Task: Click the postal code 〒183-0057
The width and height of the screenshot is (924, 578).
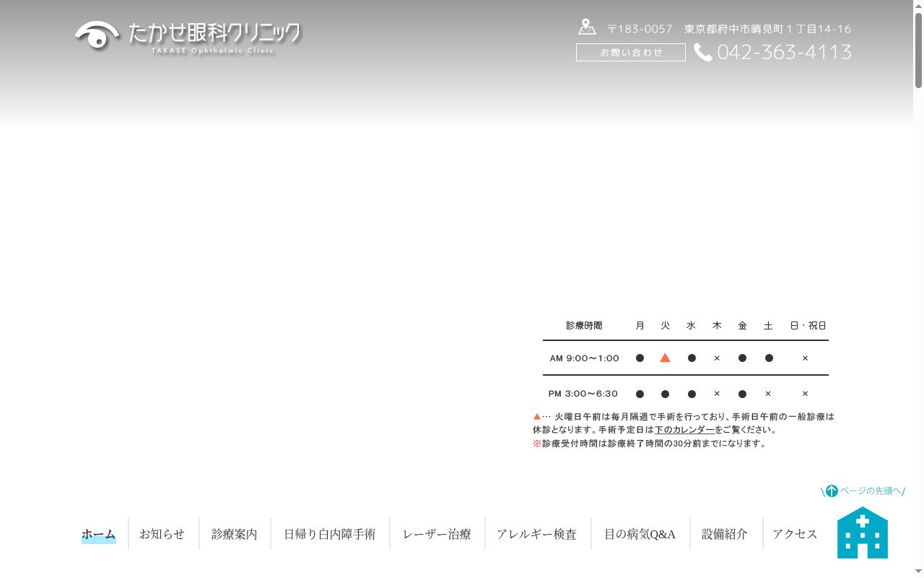Action: coord(640,29)
